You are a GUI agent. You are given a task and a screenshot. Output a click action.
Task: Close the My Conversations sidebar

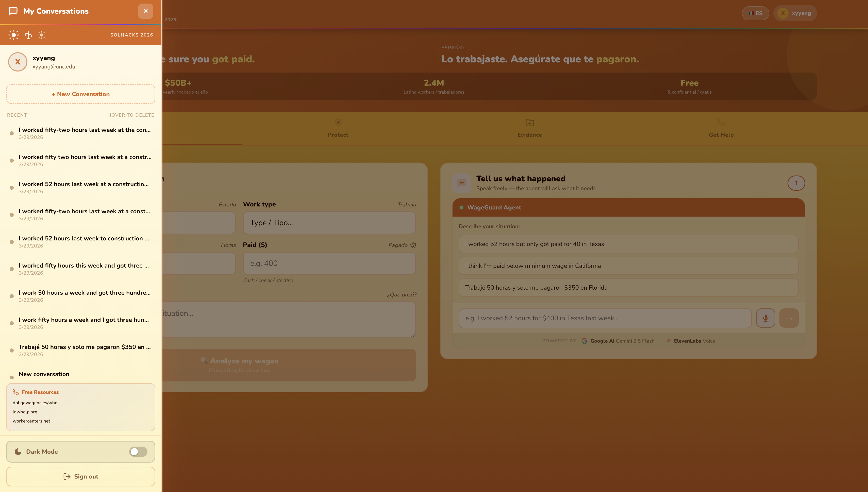coord(145,11)
